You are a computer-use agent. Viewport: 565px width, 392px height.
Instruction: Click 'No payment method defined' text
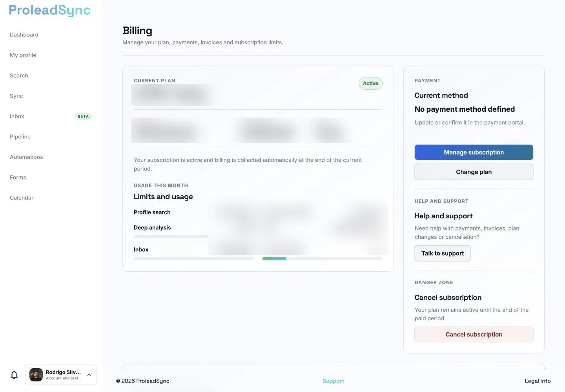[465, 109]
